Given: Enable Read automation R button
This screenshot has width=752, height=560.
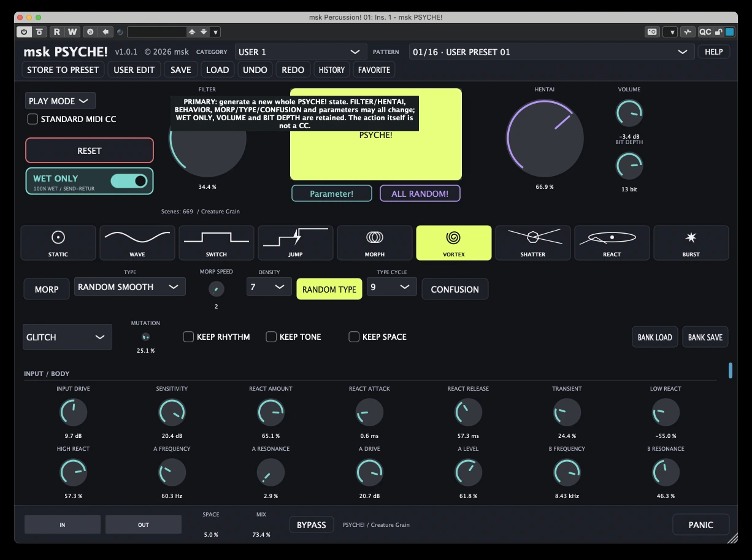Looking at the screenshot, I should [57, 32].
